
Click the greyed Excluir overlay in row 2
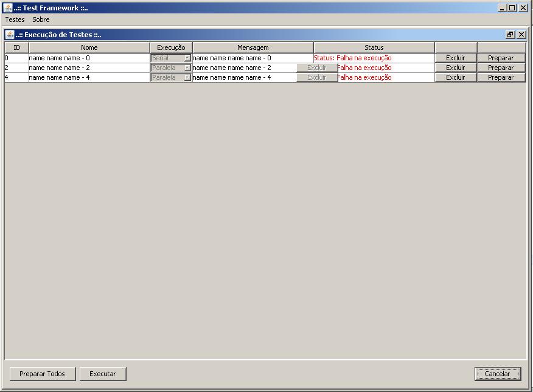317,68
